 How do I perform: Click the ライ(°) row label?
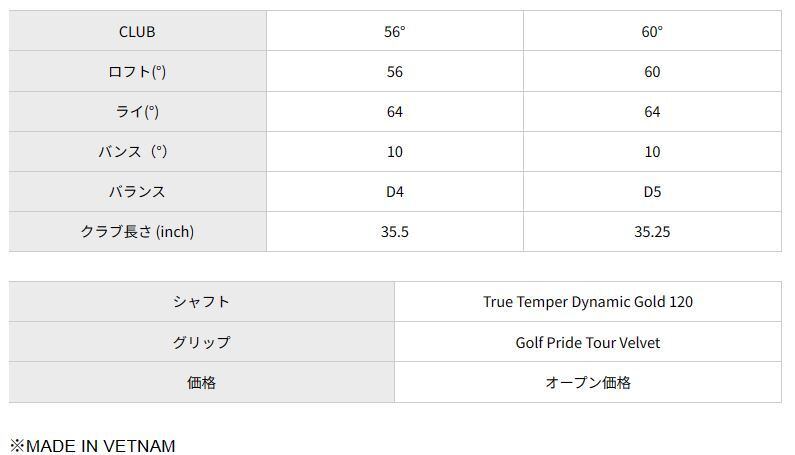click(137, 111)
